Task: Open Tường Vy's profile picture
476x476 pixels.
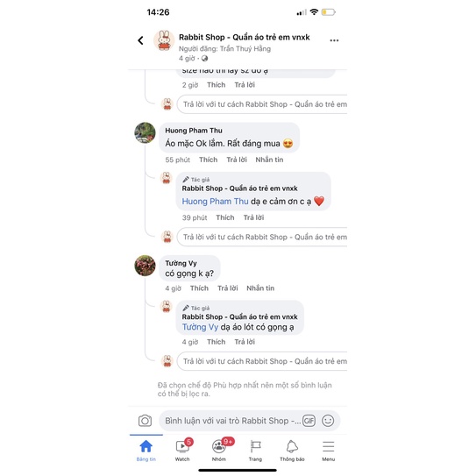Action: (146, 266)
